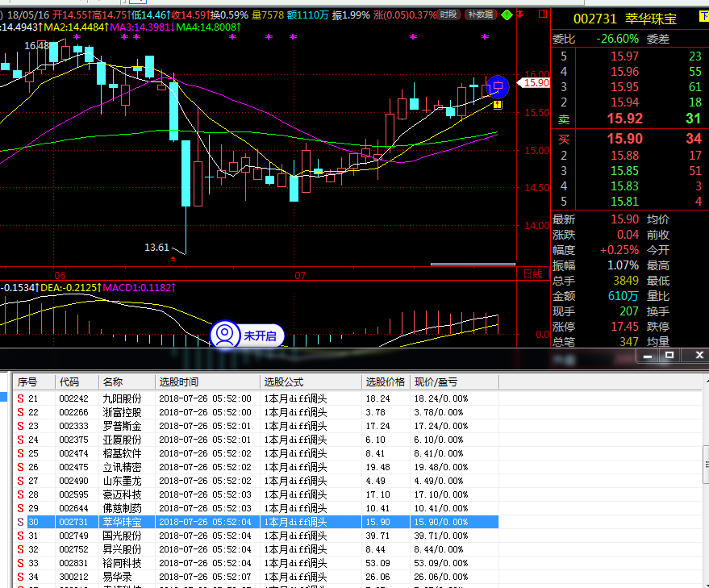Click the 涨停 limit-up price 17.45
Image resolution: width=709 pixels, height=588 pixels.
click(624, 327)
